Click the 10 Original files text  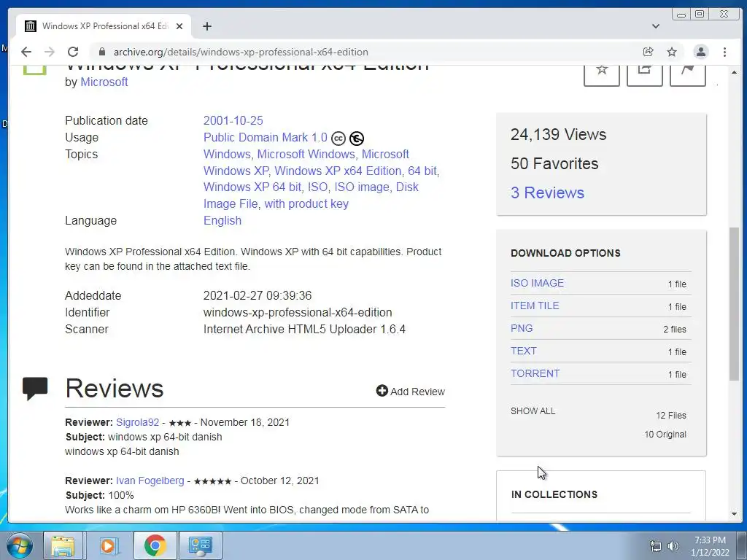coord(665,435)
